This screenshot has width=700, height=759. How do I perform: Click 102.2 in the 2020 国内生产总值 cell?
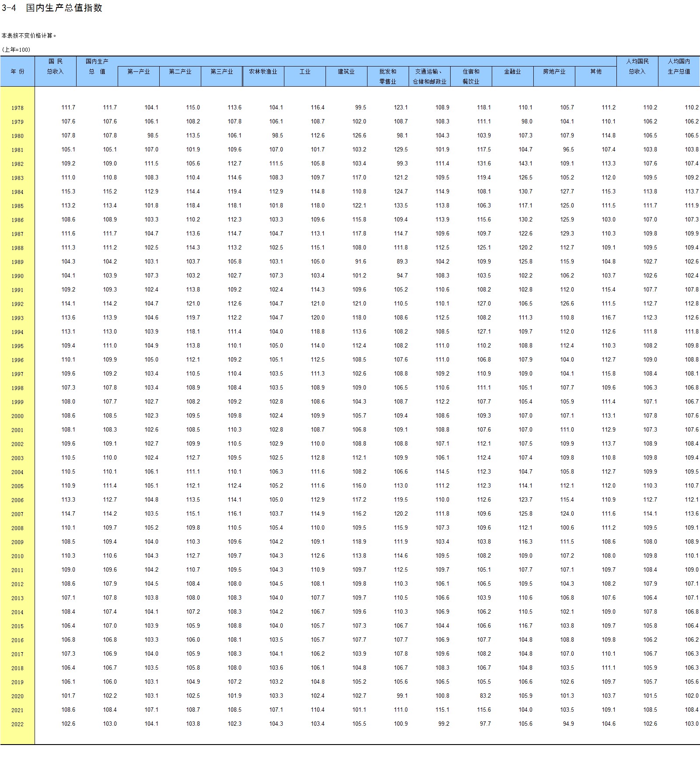(110, 696)
